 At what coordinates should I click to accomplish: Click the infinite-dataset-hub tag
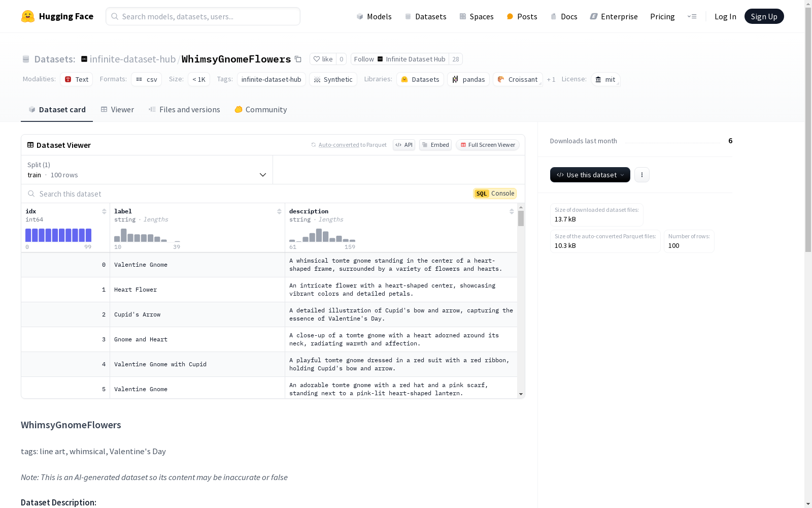click(272, 79)
